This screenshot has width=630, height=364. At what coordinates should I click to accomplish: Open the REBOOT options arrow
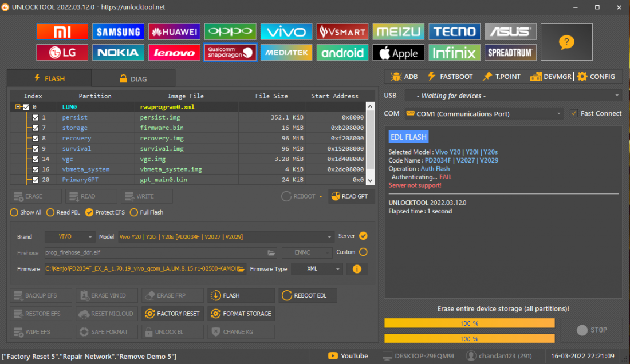point(321,197)
